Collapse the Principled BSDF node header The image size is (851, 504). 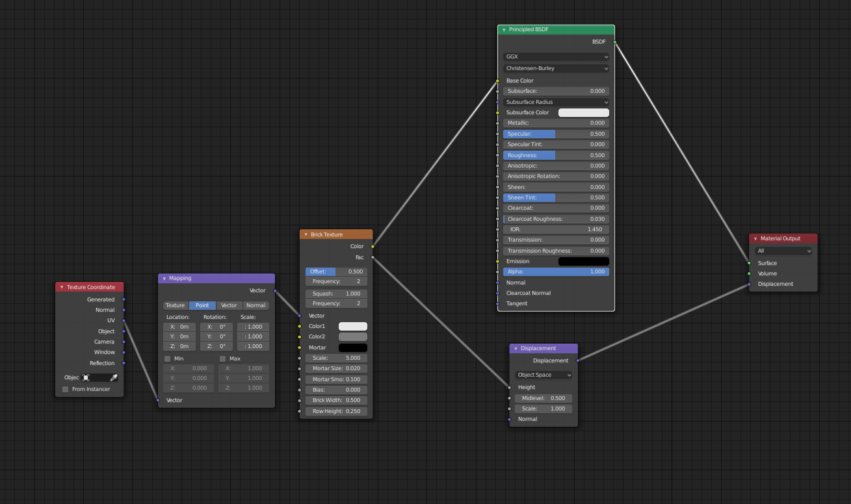click(x=503, y=29)
